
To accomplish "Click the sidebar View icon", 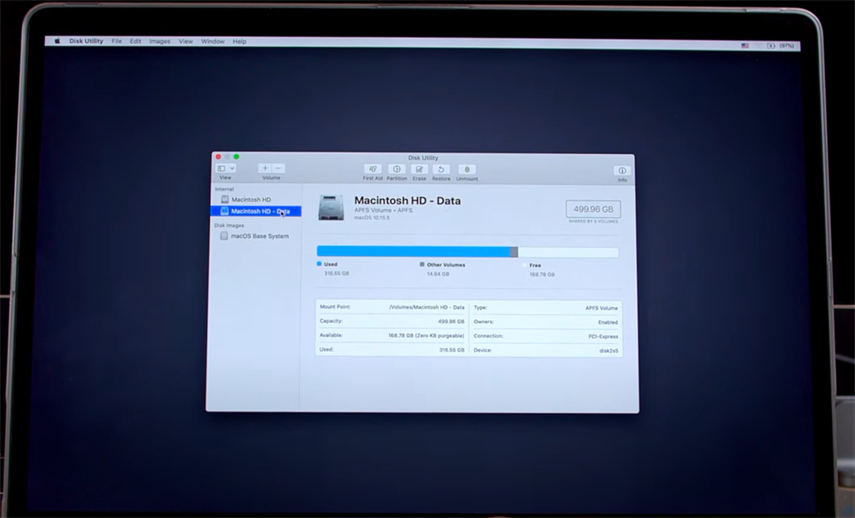I will coord(221,168).
